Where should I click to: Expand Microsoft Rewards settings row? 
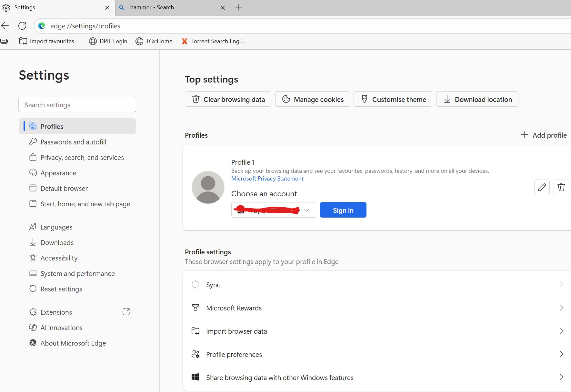376,308
